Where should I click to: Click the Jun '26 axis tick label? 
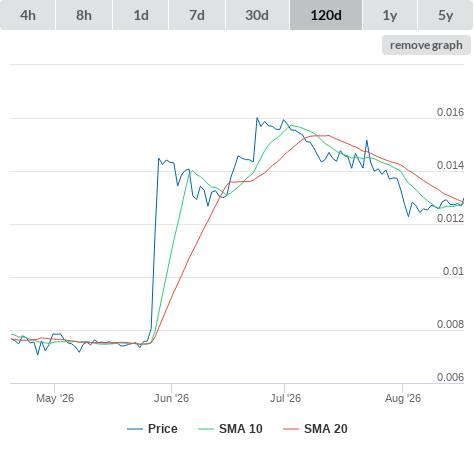[171, 398]
